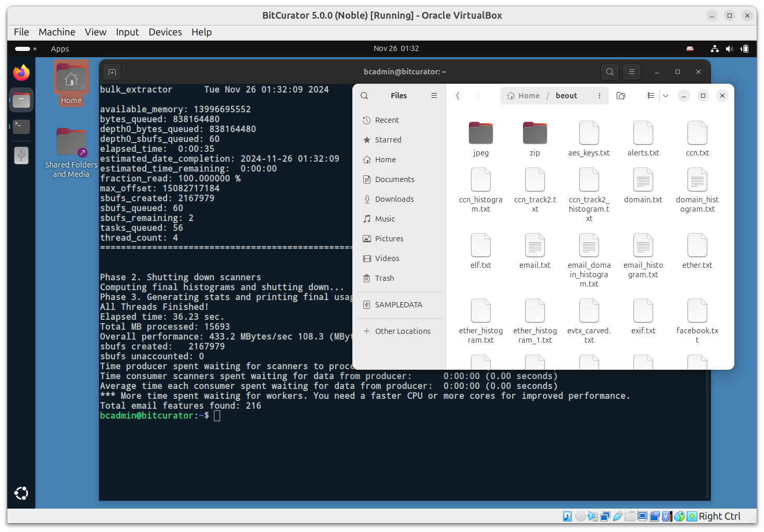Go back with the Files back arrow
Viewport: 764px width, 532px height.
click(458, 96)
